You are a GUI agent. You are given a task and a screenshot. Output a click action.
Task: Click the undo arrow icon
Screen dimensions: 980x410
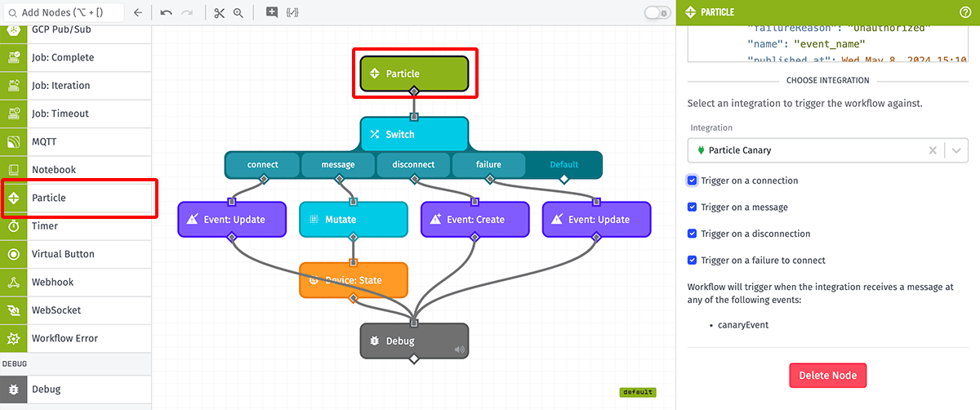(166, 13)
